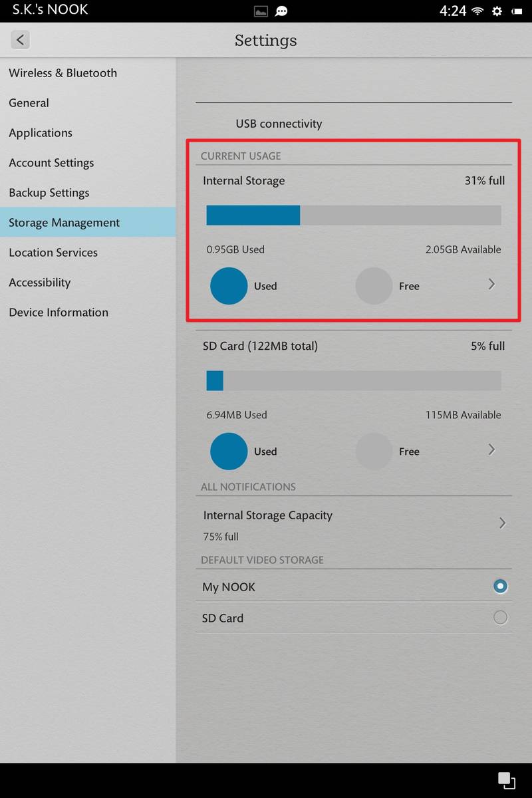Expand SD Card usage details chevron
Screen dimensions: 532x798
(492, 450)
